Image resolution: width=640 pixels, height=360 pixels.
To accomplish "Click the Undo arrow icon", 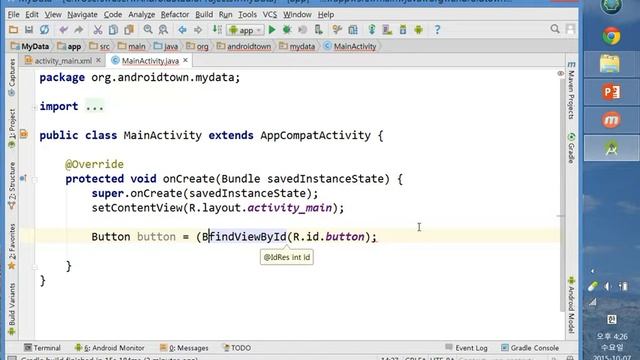I will coord(63,30).
